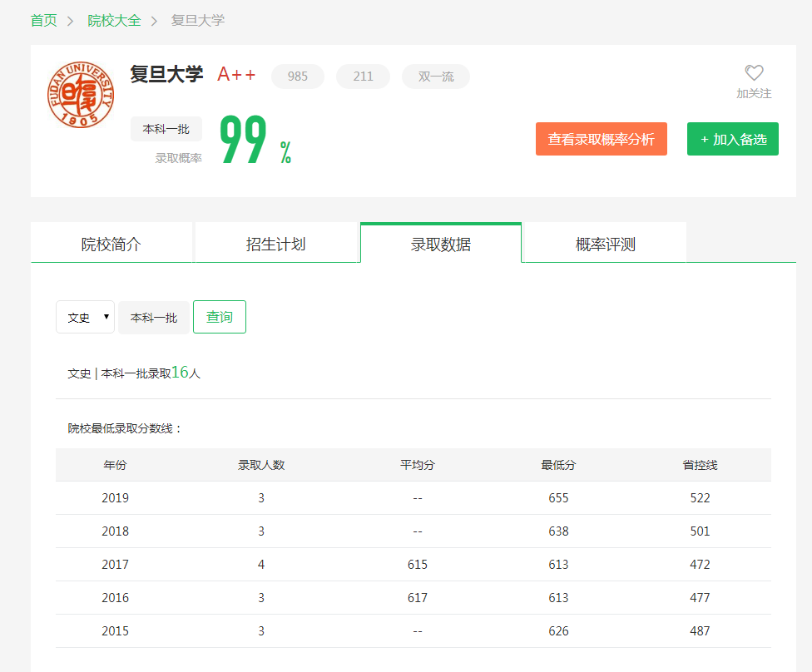Go to 首页 in the breadcrumb
This screenshot has height=672, width=812.
(x=43, y=20)
